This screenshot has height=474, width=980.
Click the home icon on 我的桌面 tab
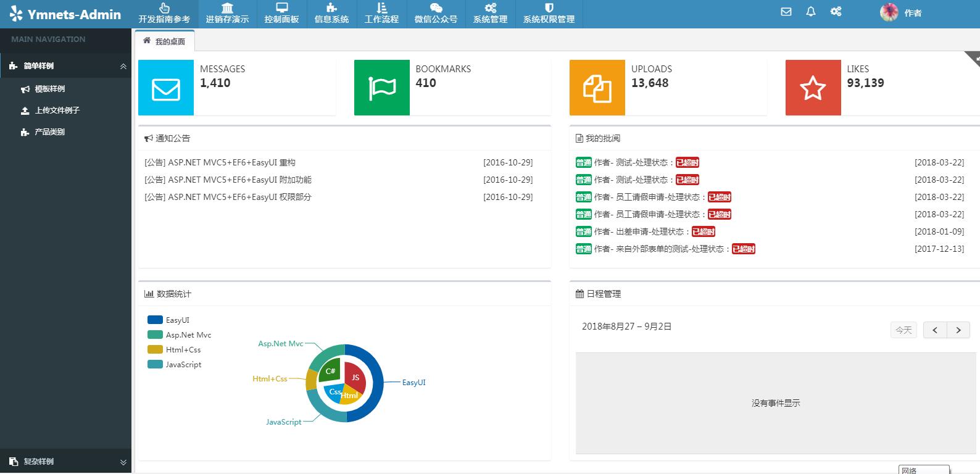point(147,41)
